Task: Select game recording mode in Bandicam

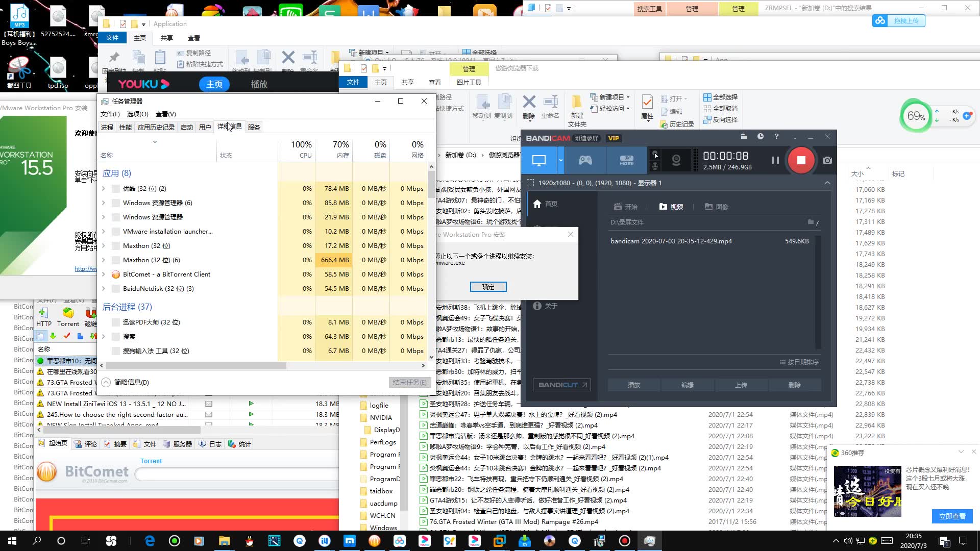Action: pyautogui.click(x=585, y=160)
